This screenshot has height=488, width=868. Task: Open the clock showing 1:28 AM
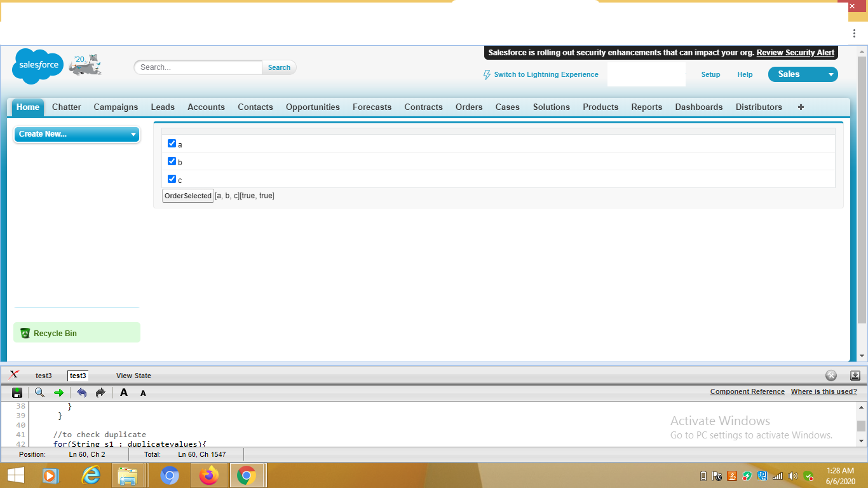(841, 476)
